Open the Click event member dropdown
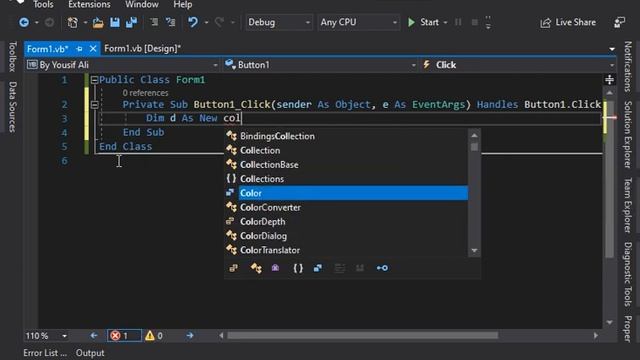640x360 pixels. 518,65
